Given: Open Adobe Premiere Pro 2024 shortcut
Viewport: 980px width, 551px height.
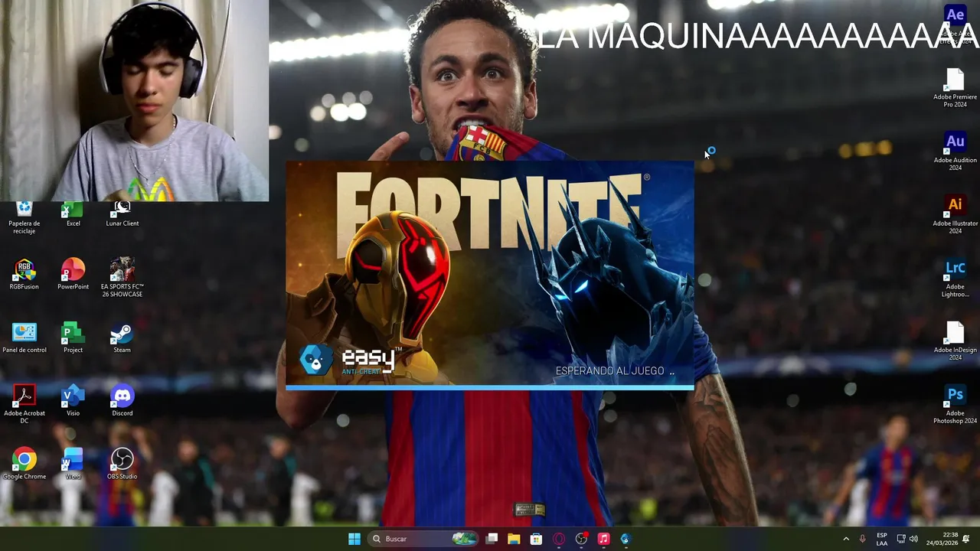Looking at the screenshot, I should (x=955, y=88).
